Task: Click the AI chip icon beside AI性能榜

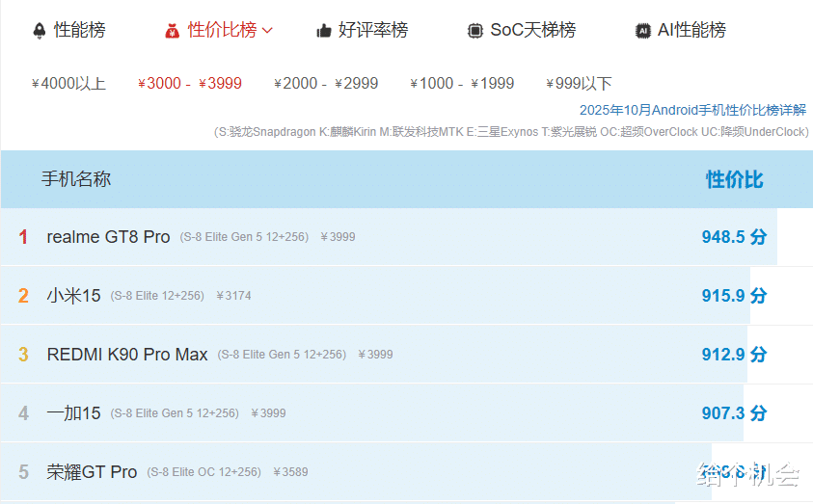Action: pos(643,31)
